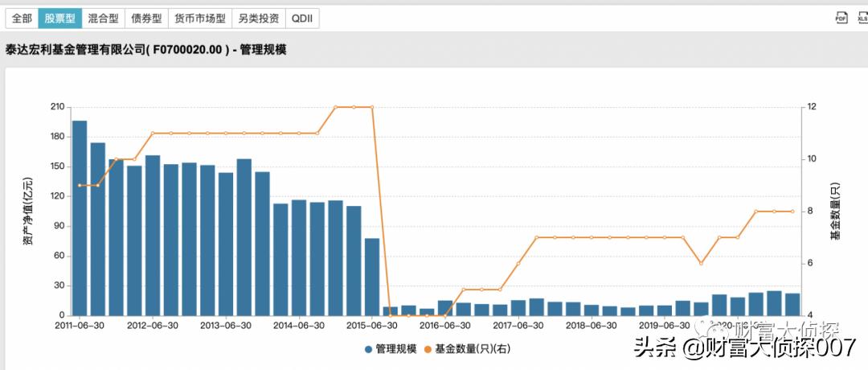This screenshot has width=868, height=370.
Task: Click the left axis value 210
Action: (x=58, y=107)
